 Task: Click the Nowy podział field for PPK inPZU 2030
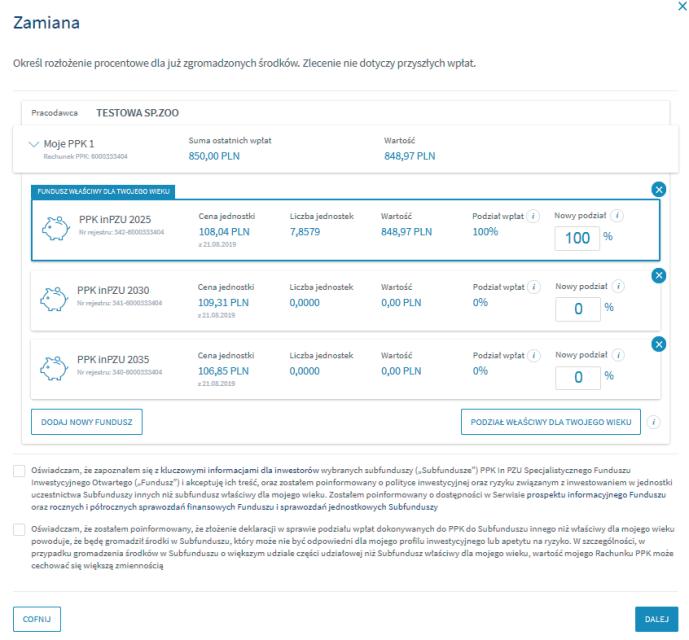coord(578,308)
